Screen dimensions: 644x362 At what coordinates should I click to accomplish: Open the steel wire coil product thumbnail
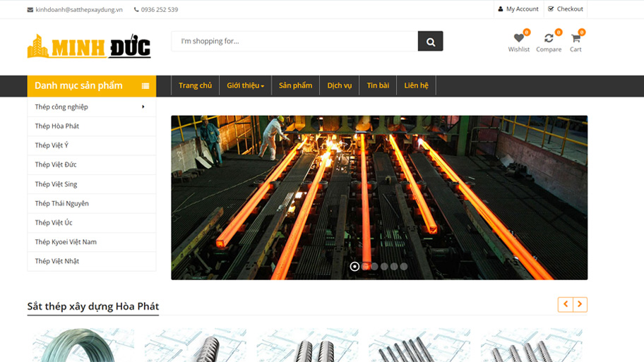pos(83,345)
